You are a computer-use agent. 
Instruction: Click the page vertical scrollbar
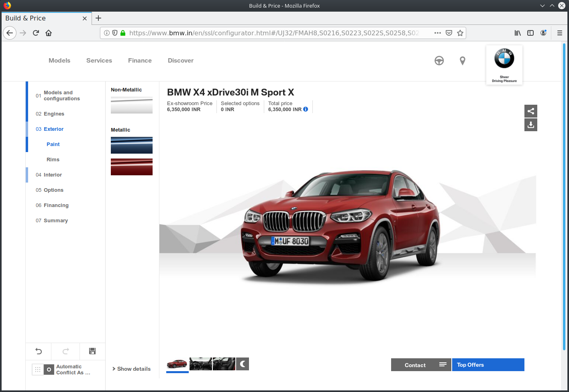tap(564, 197)
